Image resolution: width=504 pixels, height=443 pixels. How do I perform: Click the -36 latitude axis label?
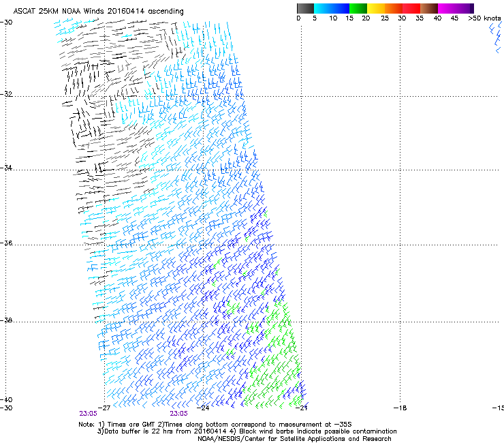[x=6, y=243]
